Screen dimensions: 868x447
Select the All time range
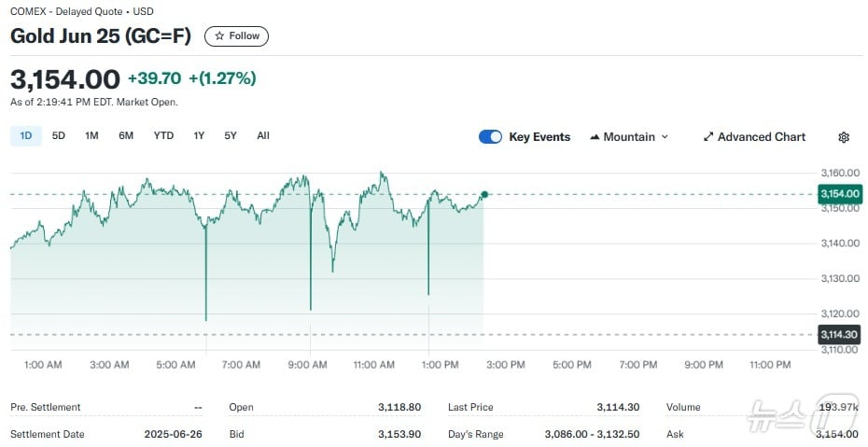click(263, 136)
